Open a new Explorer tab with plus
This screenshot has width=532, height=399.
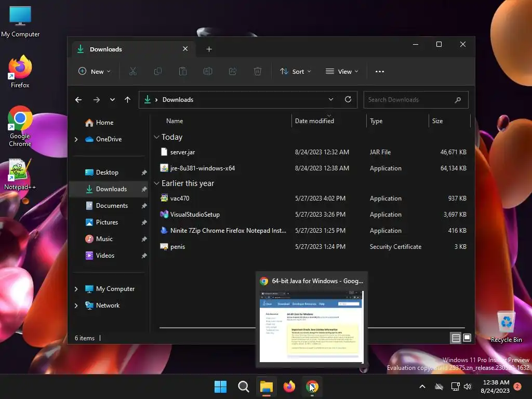pos(209,49)
